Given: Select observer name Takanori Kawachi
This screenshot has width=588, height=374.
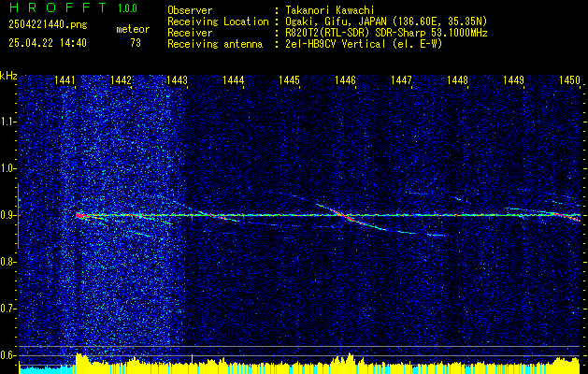Looking at the screenshot, I should (x=328, y=10).
